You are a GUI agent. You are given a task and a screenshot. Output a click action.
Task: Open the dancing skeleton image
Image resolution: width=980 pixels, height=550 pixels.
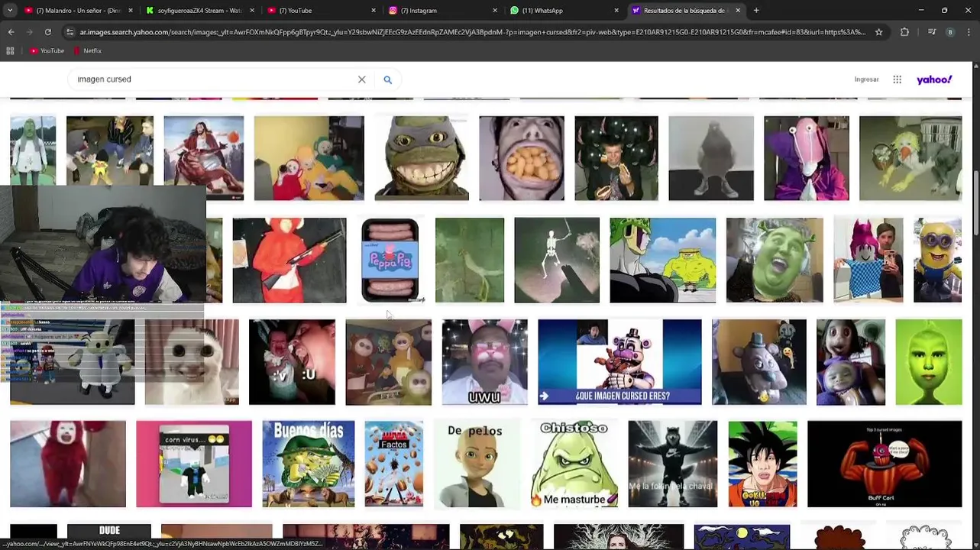557,260
